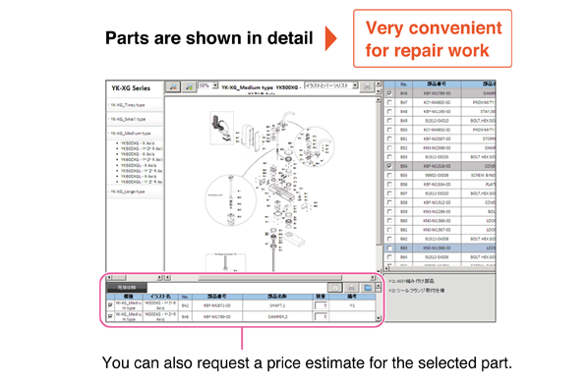Click part number 91312-04006 in row 864

point(437,257)
